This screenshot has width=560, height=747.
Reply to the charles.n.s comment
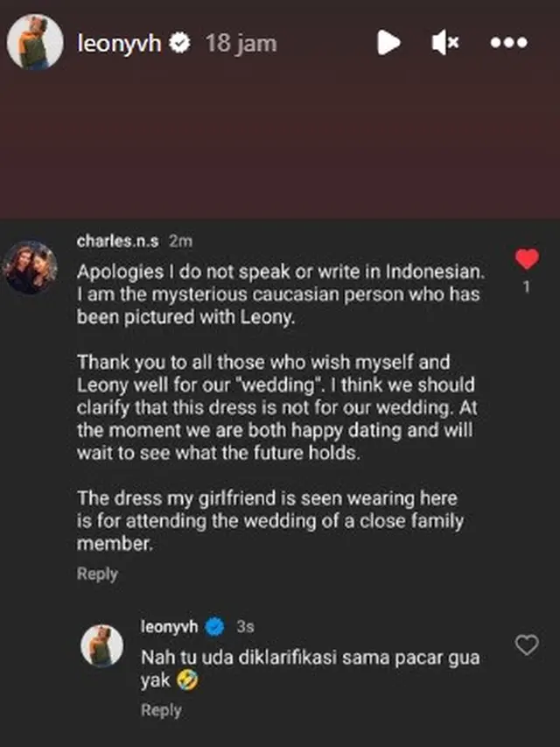click(x=96, y=574)
